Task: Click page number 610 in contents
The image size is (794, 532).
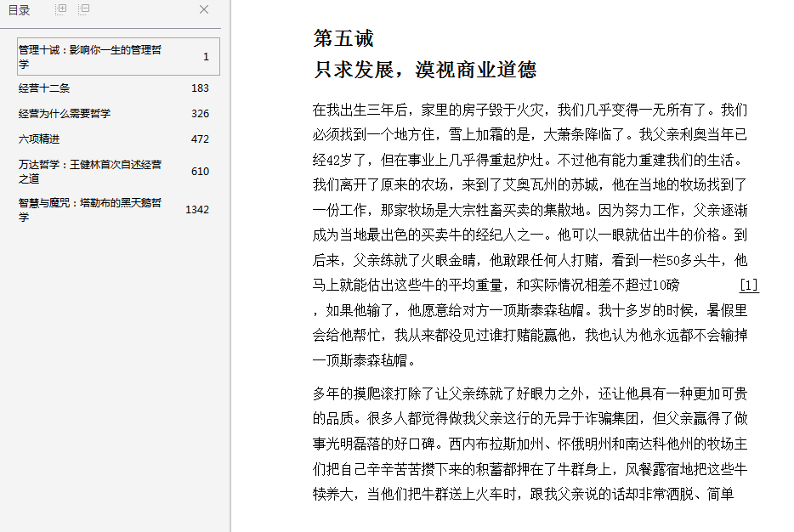Action: point(200,172)
